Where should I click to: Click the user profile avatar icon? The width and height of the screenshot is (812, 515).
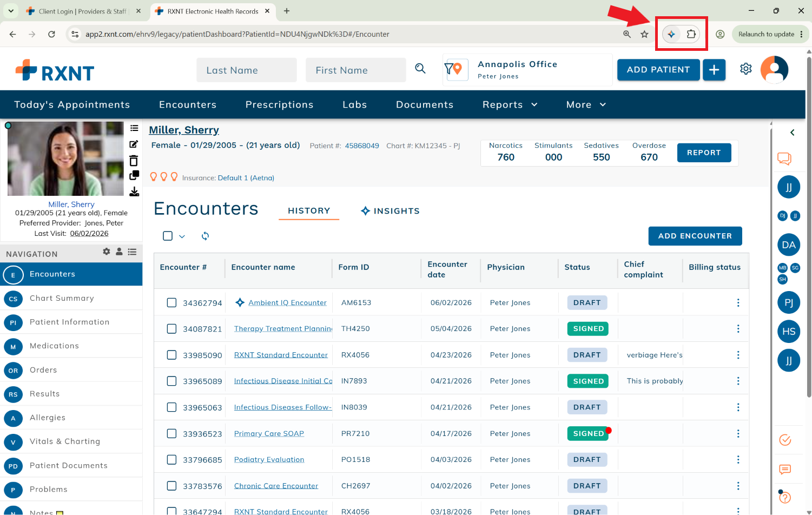pyautogui.click(x=774, y=70)
